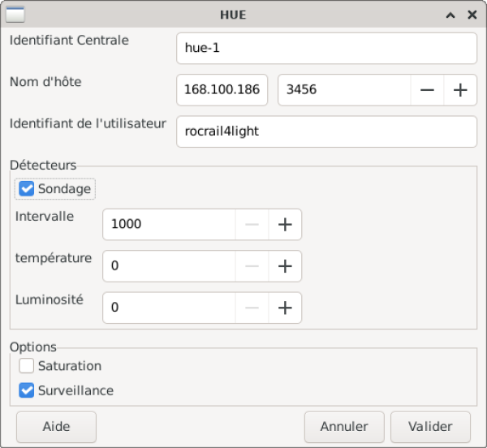
Task: Decrease the température value with minus
Action: [252, 266]
